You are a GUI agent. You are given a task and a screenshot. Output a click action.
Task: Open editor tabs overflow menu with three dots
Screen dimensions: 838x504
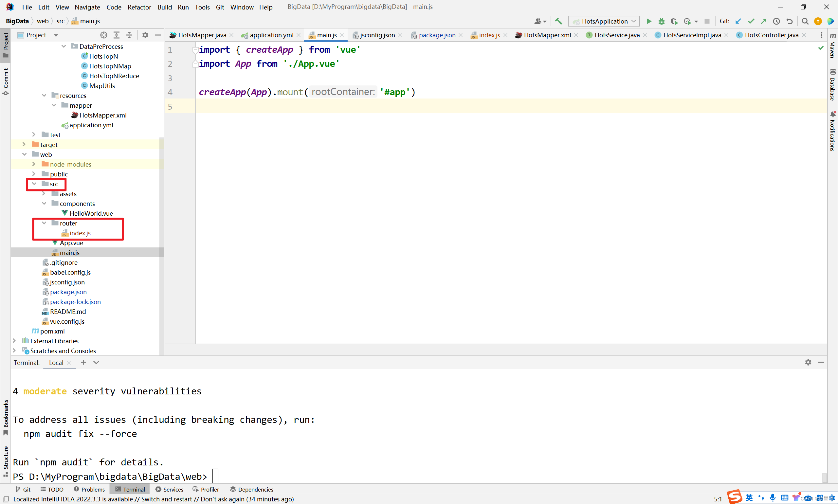[x=821, y=35]
